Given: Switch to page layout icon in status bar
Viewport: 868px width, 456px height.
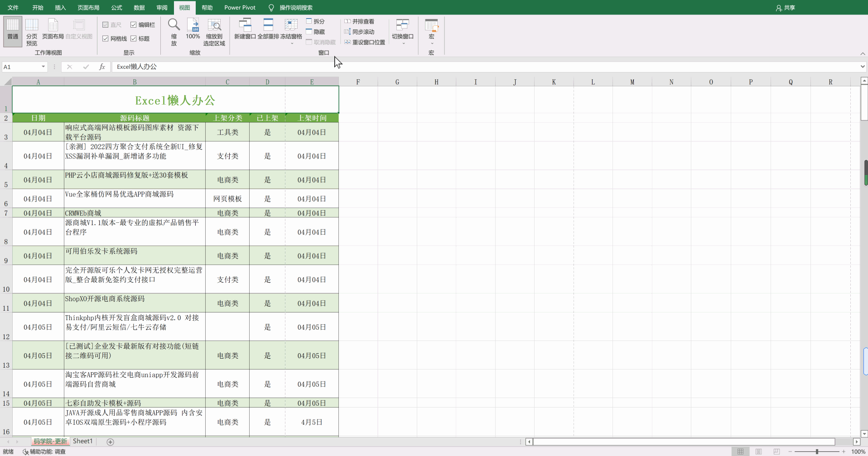Looking at the screenshot, I should coord(758,451).
